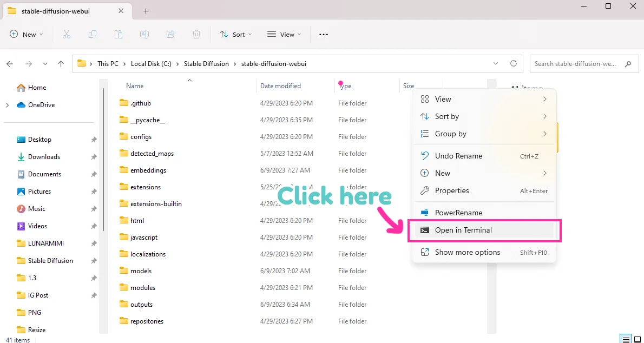Click Local Disk (C:) in breadcrumb
644x343 pixels.
pyautogui.click(x=151, y=64)
